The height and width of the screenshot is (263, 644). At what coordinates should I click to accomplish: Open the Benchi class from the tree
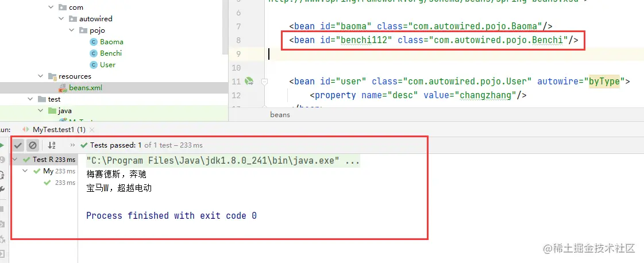pyautogui.click(x=111, y=53)
